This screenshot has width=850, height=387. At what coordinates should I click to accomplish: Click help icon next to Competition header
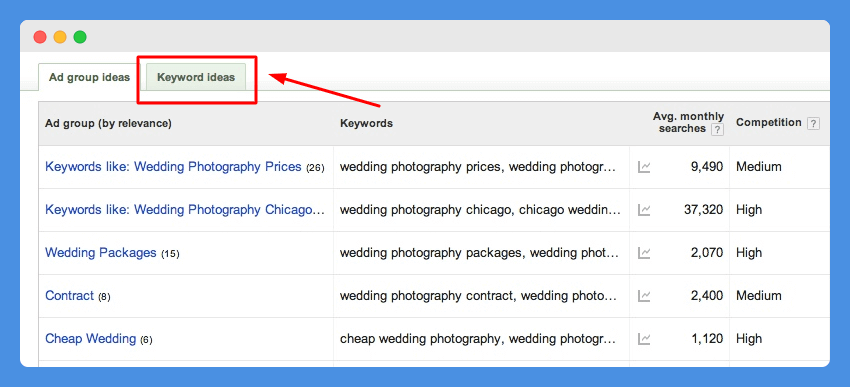813,124
